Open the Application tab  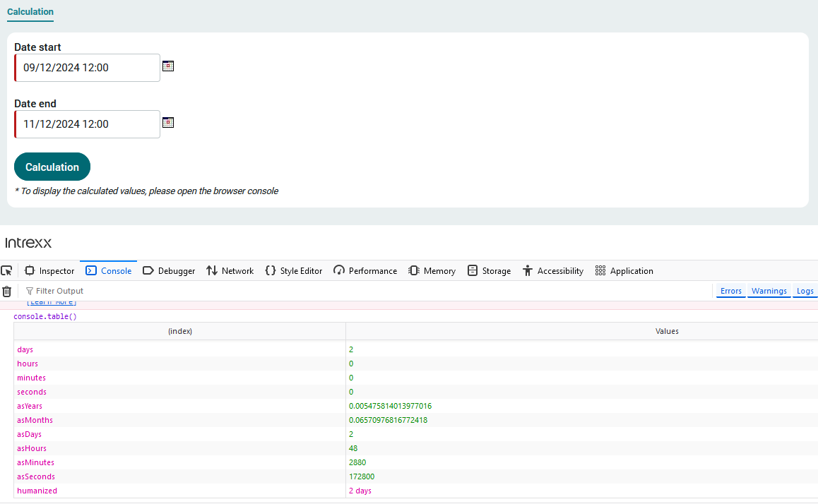pyautogui.click(x=624, y=270)
